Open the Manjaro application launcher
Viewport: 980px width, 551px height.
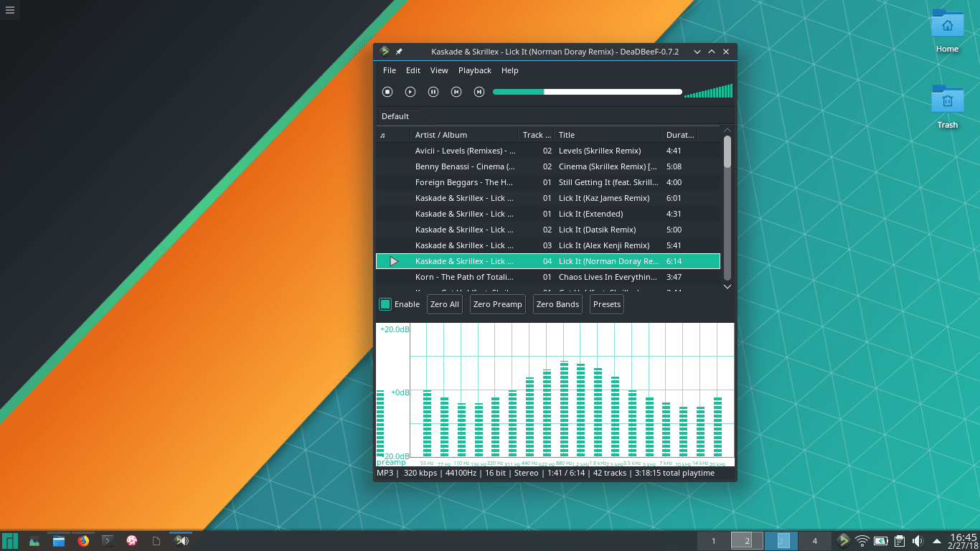[x=10, y=540]
